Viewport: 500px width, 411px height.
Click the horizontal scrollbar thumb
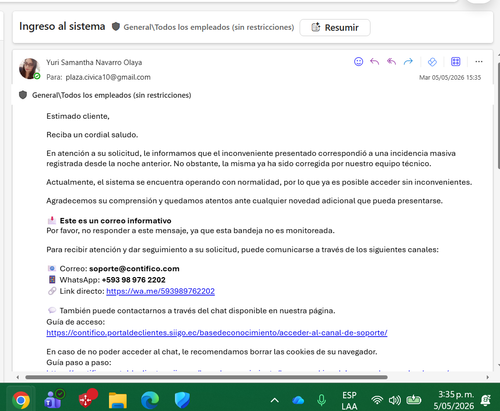(206, 377)
